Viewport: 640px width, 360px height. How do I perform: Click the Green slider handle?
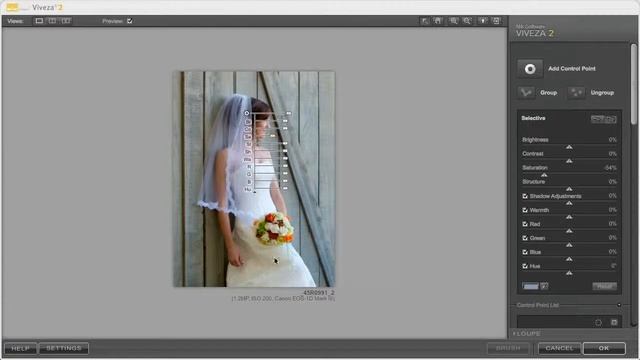click(x=569, y=245)
